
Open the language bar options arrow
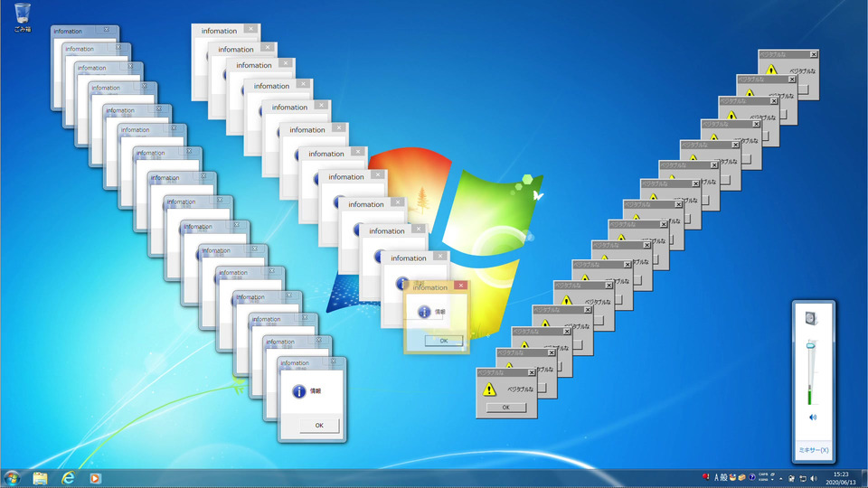[x=772, y=480]
